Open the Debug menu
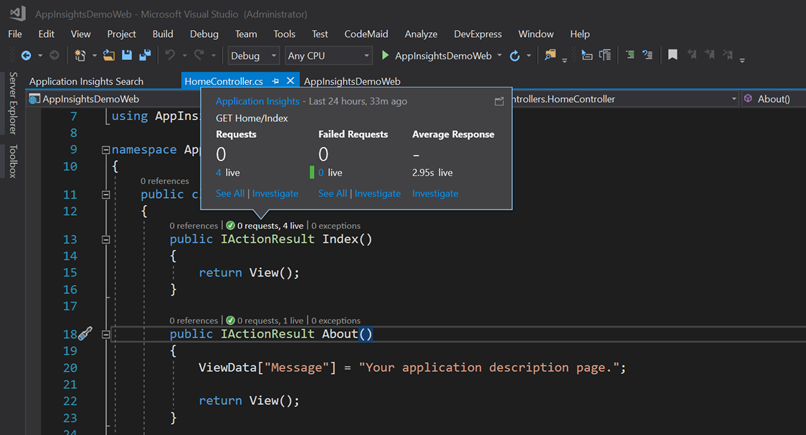This screenshot has height=435, width=806. 204,34
